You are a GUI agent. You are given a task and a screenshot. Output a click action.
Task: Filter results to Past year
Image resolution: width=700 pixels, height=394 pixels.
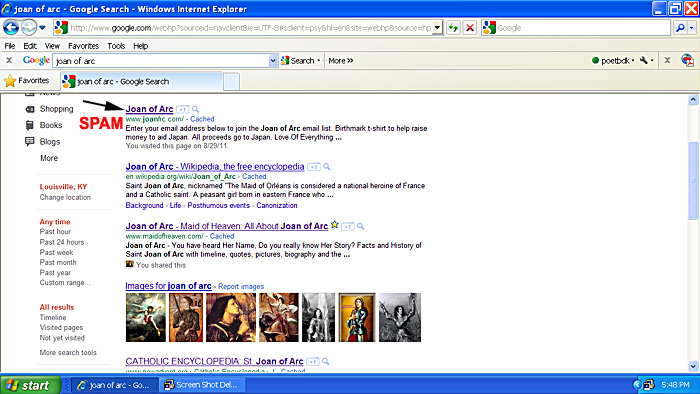tap(55, 273)
